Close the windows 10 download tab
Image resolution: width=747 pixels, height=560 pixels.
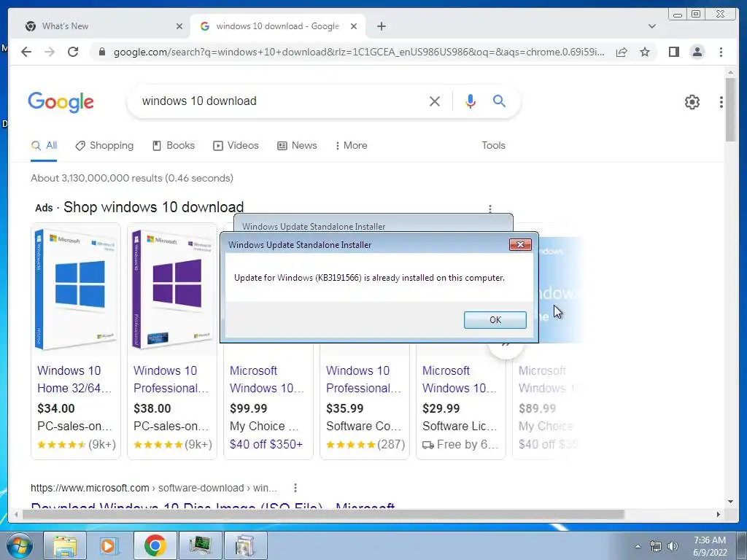354,26
